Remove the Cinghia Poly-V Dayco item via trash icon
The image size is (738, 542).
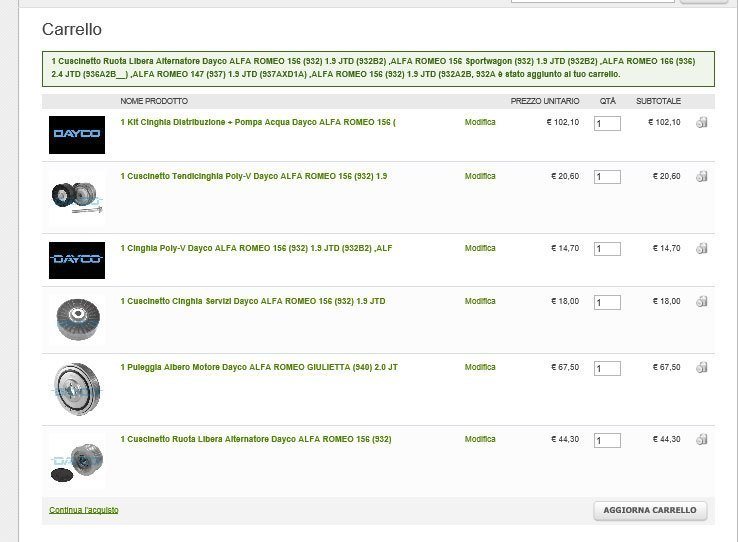(x=702, y=248)
